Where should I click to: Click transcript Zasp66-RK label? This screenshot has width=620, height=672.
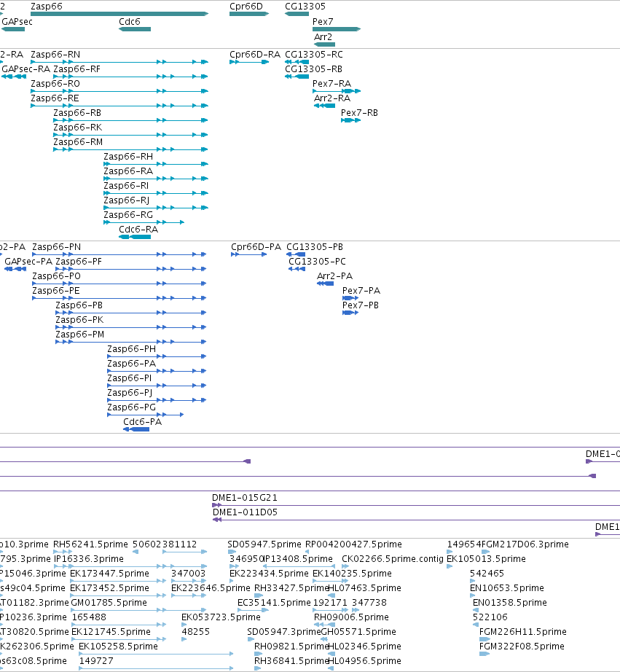[x=77, y=128]
